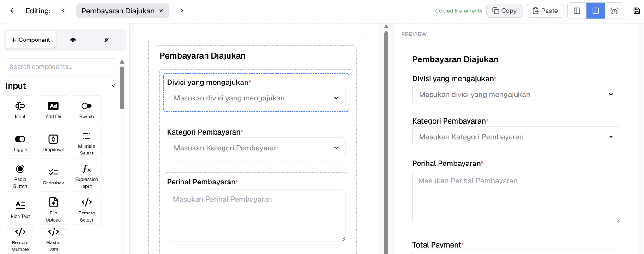Viewport: 644px width, 254px height.
Task: Click the PREVIEW panel label
Action: pos(414,34)
